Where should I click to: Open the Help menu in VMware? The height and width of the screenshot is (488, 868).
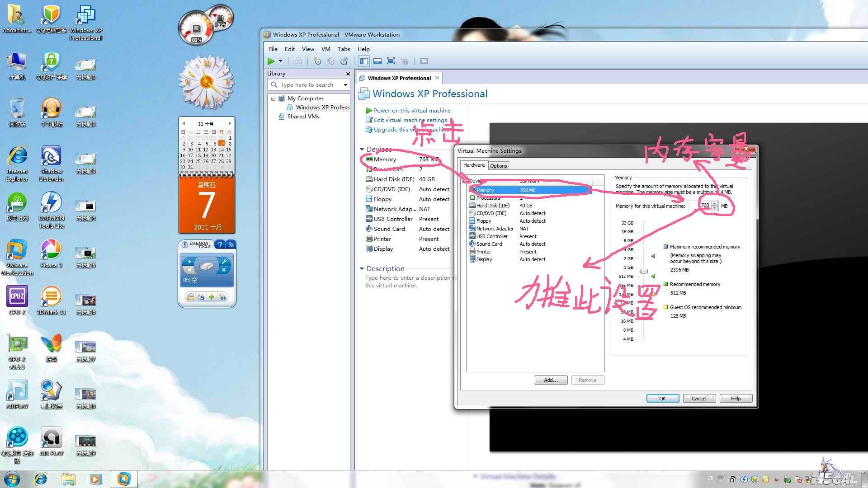(x=363, y=49)
